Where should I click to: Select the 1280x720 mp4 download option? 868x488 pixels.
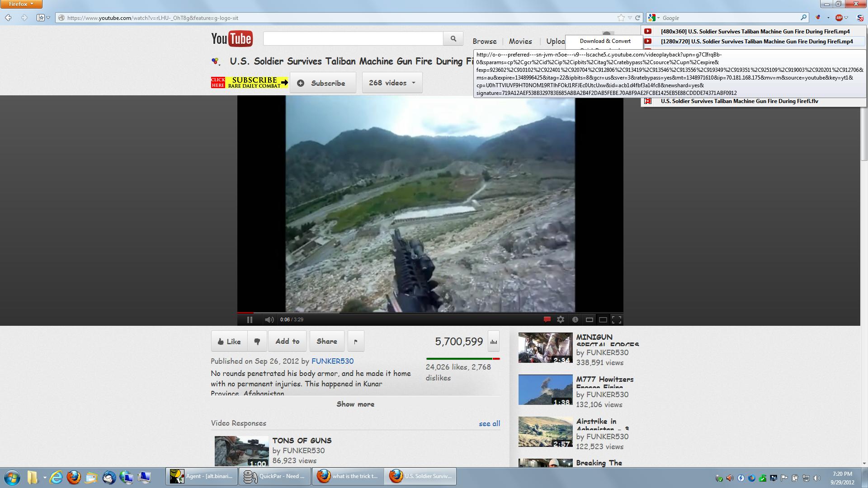(x=756, y=42)
